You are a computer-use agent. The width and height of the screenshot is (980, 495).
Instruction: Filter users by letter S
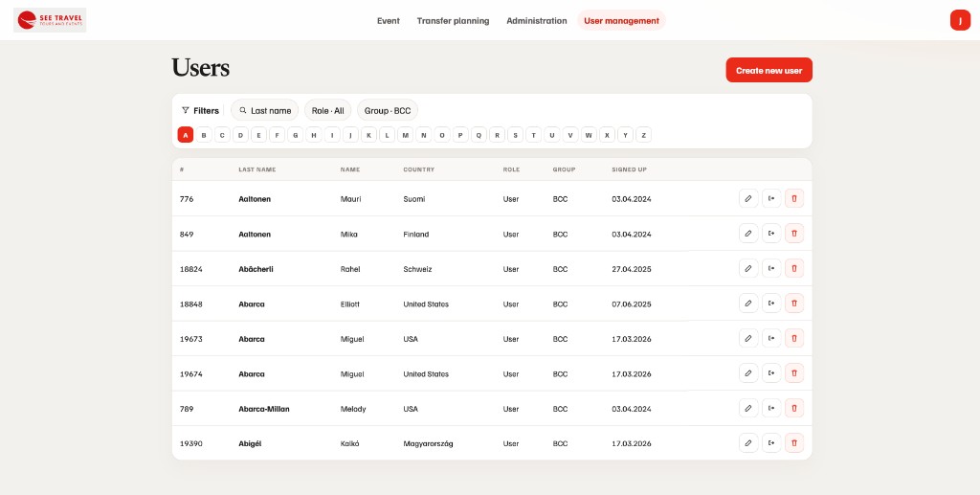coord(515,134)
